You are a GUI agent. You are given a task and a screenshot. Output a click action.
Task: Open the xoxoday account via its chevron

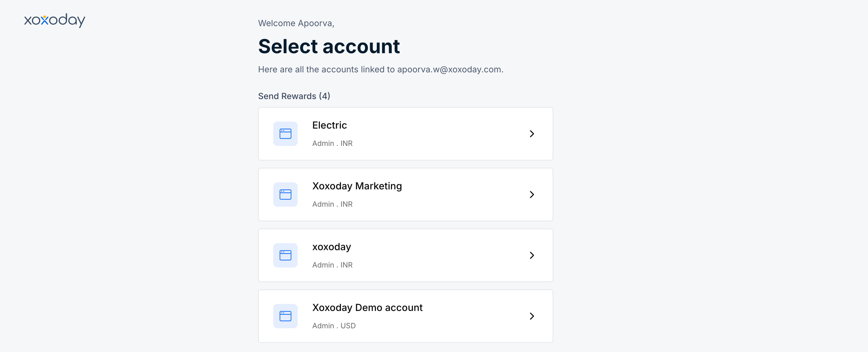point(532,255)
